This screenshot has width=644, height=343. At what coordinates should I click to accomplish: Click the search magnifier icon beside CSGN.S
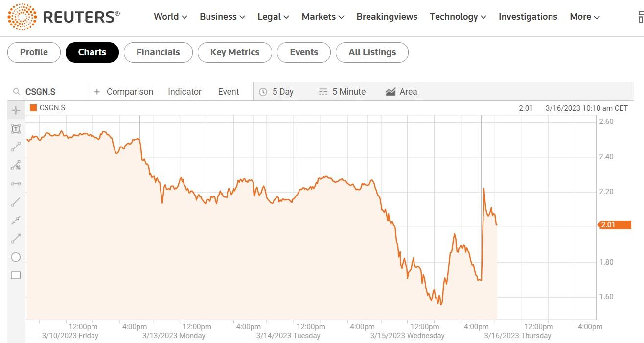coord(17,92)
